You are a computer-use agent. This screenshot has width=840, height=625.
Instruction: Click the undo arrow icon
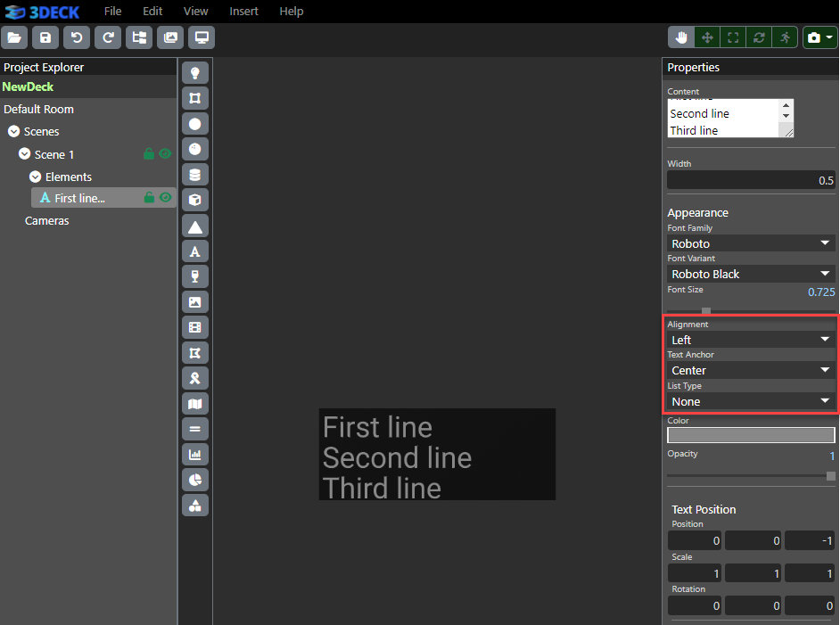(77, 37)
